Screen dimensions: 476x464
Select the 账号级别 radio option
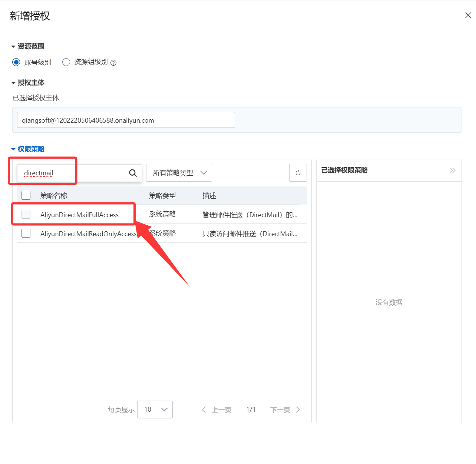[16, 62]
